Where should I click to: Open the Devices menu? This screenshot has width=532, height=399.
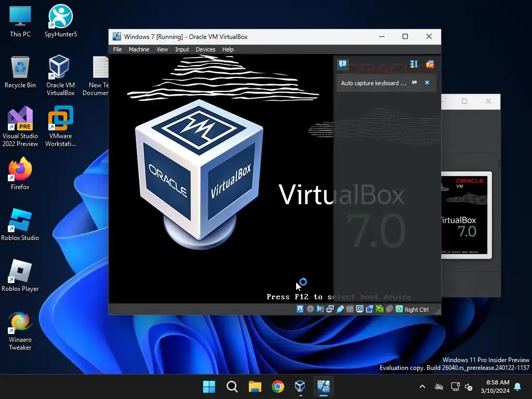click(205, 49)
